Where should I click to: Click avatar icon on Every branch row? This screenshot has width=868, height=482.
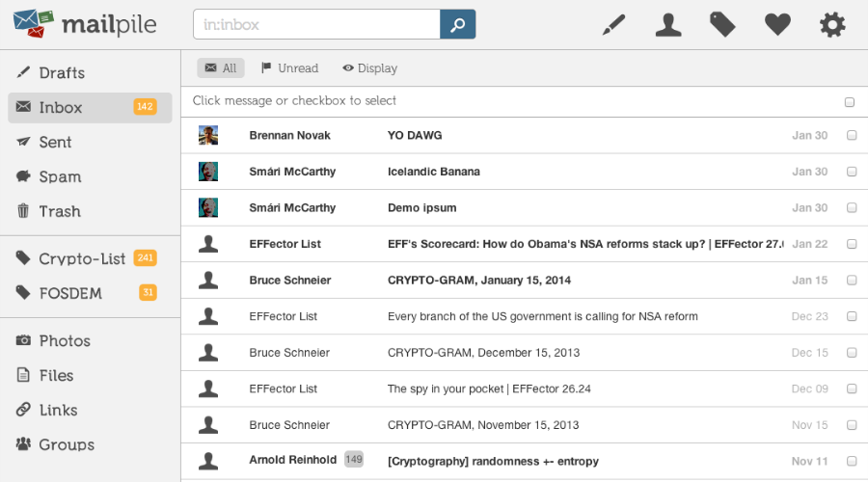click(208, 316)
